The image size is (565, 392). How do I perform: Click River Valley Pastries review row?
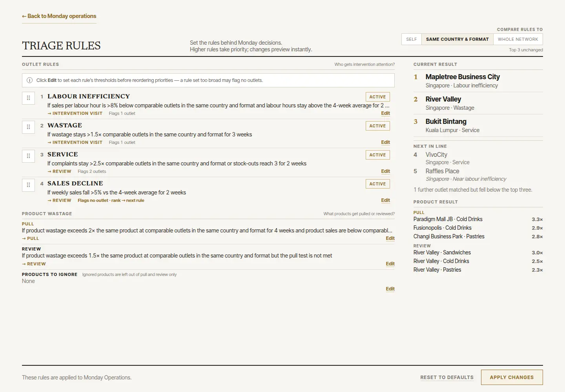coord(478,270)
